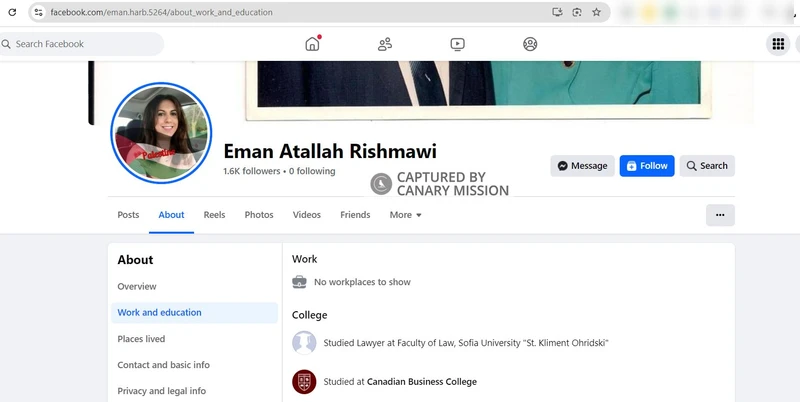This screenshot has height=402, width=800.
Task: Open the Reels tab
Action: pyautogui.click(x=214, y=215)
